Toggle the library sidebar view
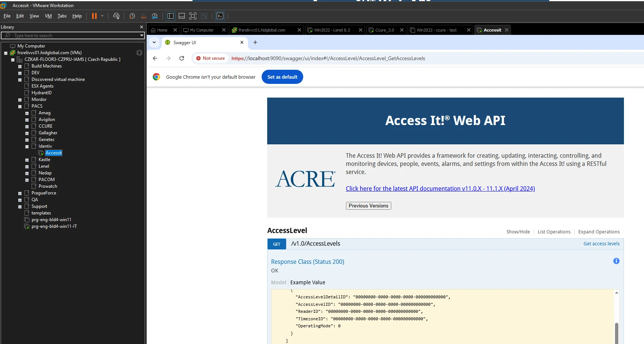Viewport: 644px width, 344px height. pos(171,16)
